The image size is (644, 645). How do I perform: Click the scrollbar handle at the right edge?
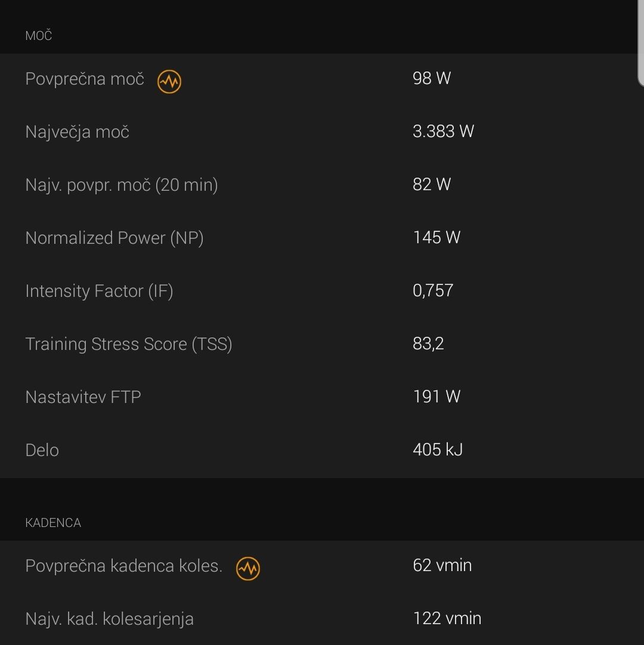[641, 43]
